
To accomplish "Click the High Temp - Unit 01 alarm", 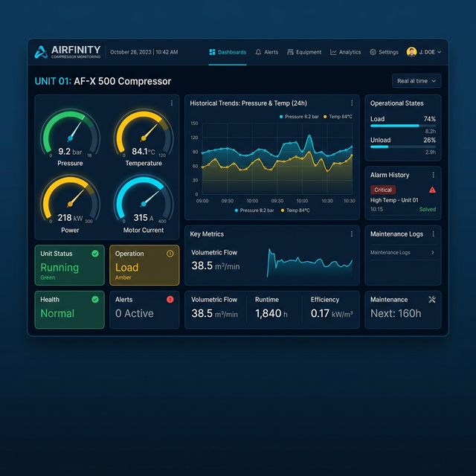I will (x=394, y=200).
